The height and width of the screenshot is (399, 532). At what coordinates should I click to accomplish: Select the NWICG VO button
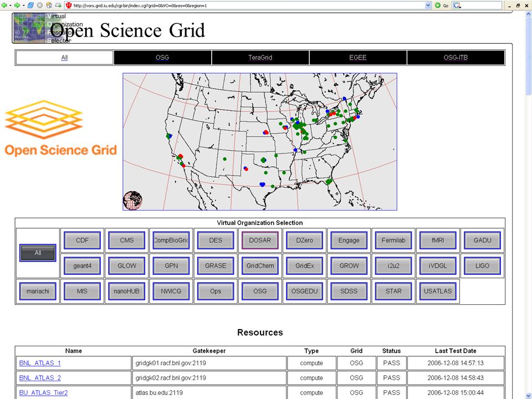[171, 291]
